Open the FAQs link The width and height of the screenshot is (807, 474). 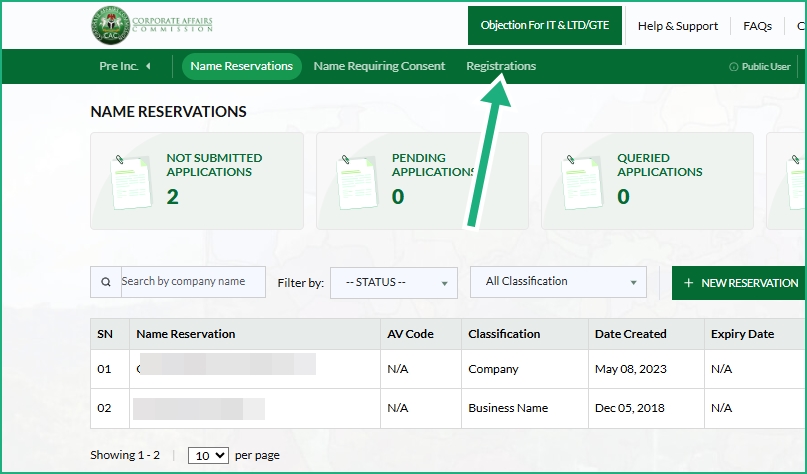[x=757, y=26]
